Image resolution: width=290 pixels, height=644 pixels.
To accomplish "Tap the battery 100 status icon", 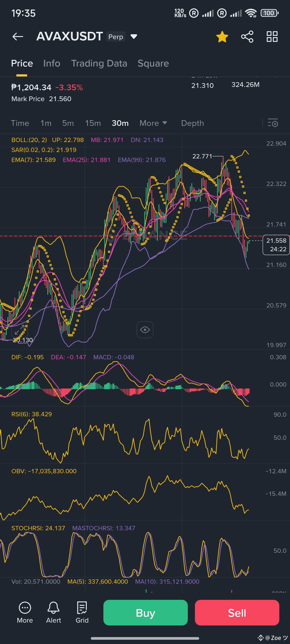I will pyautogui.click(x=270, y=13).
